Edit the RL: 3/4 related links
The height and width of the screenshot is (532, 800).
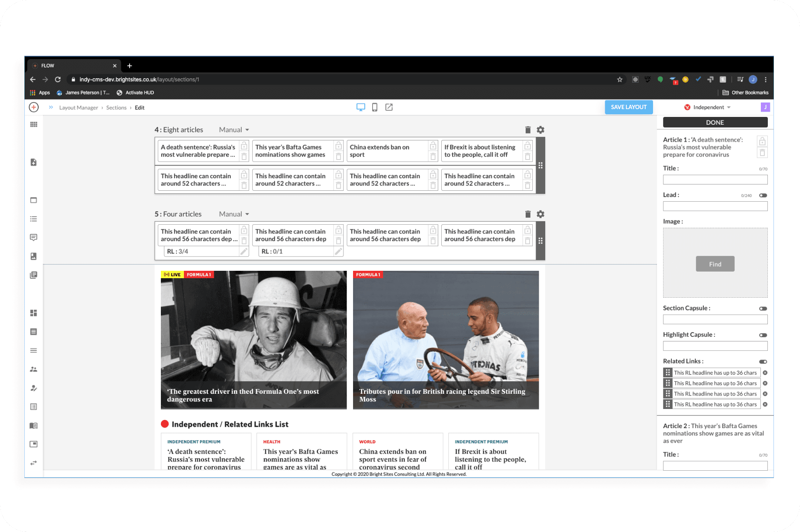tap(244, 251)
